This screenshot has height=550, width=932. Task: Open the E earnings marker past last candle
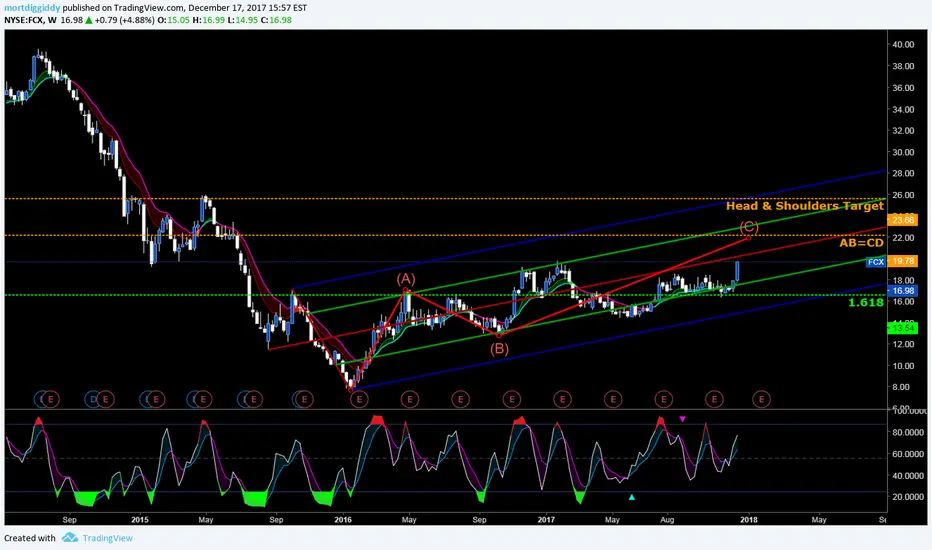click(761, 399)
